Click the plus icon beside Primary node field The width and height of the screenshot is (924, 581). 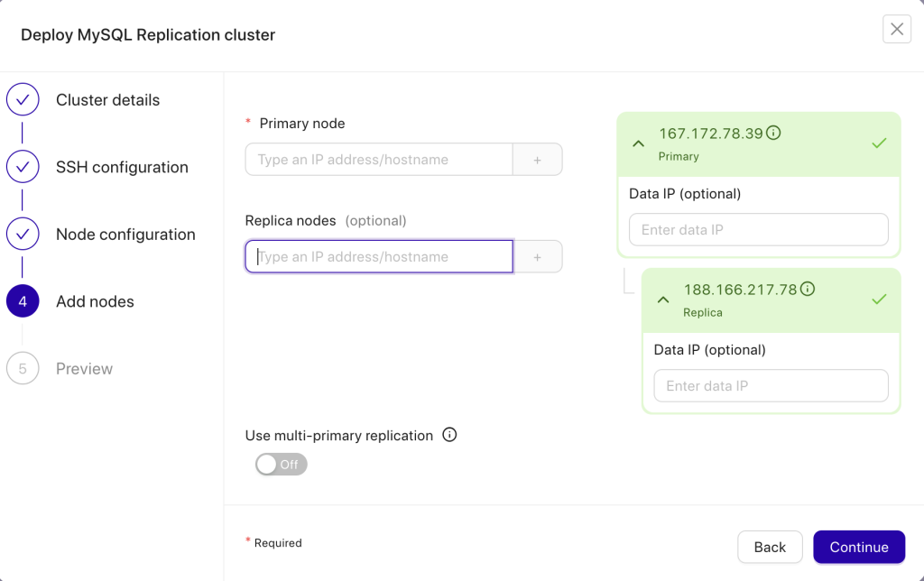pyautogui.click(x=537, y=159)
